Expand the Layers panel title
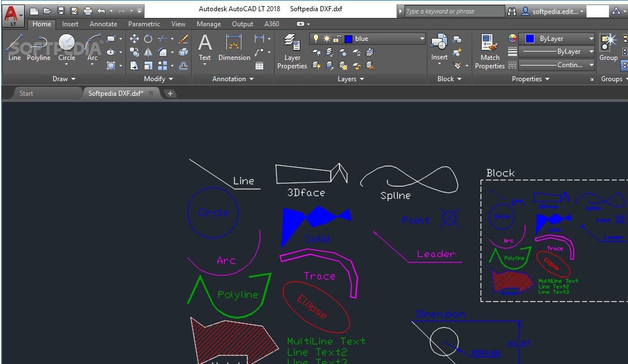The image size is (628, 364). [351, 79]
